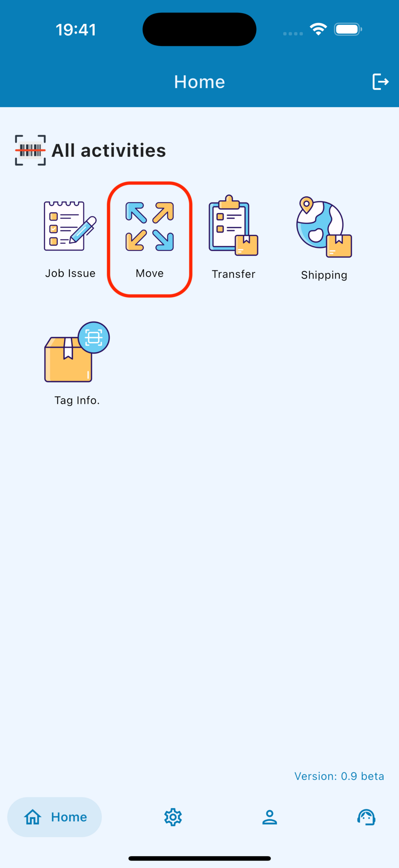The height and width of the screenshot is (868, 399).
Task: Tap the Wi-Fi status indicator
Action: point(318,29)
